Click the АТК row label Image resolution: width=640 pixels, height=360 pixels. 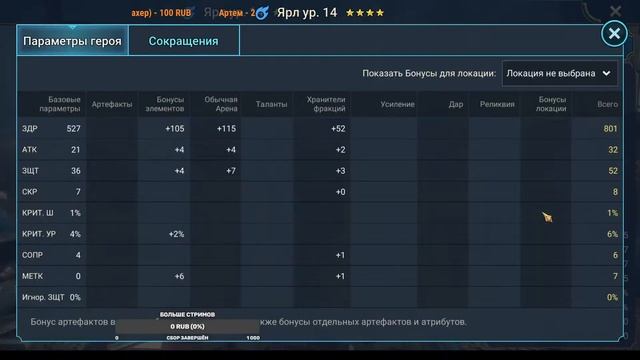(29, 150)
